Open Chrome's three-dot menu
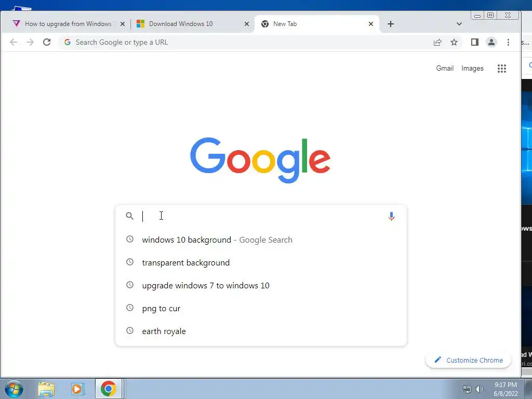The width and height of the screenshot is (532, 399). [508, 42]
